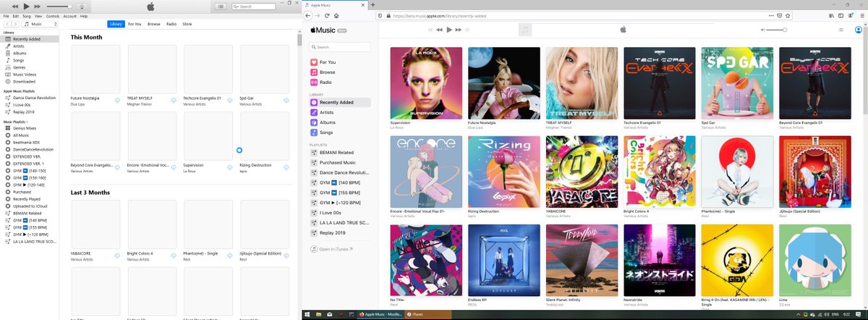Adjust the Apple Music web volume slider
The height and width of the screenshot is (320, 868).
pos(775,30)
